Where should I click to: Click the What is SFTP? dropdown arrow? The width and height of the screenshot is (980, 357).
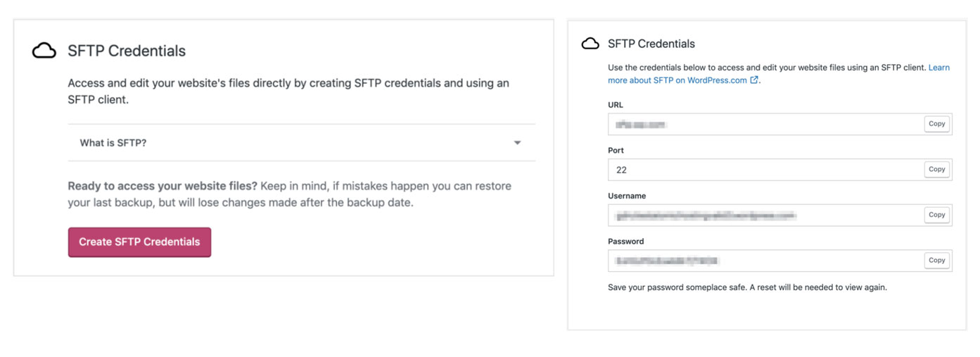tap(517, 143)
